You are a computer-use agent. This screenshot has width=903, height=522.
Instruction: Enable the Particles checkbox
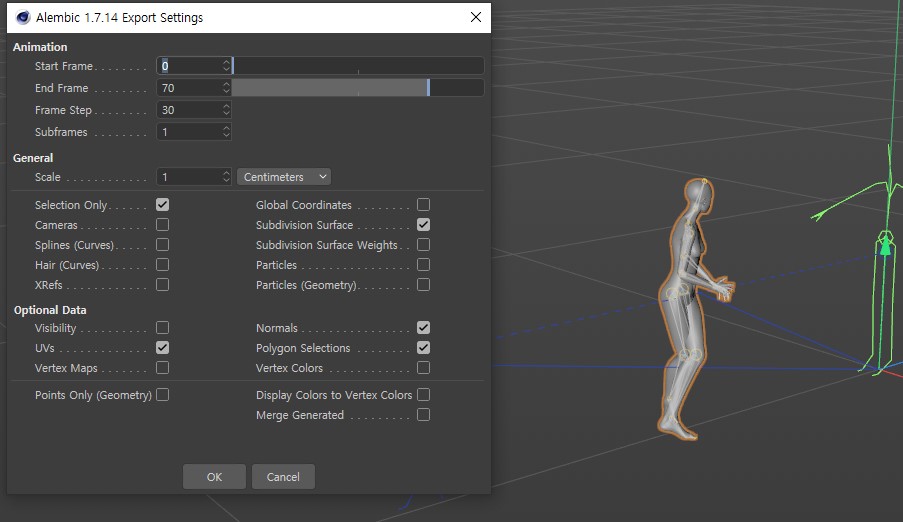(423, 264)
